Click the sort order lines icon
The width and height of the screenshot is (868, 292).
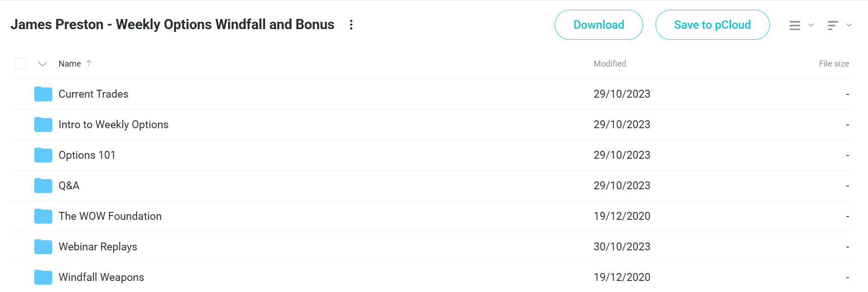coord(833,25)
